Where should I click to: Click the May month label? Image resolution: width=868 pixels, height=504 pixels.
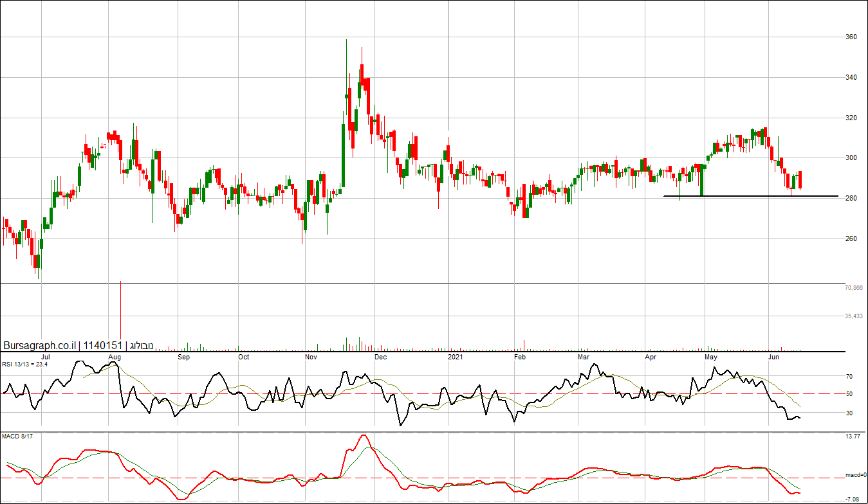[711, 356]
